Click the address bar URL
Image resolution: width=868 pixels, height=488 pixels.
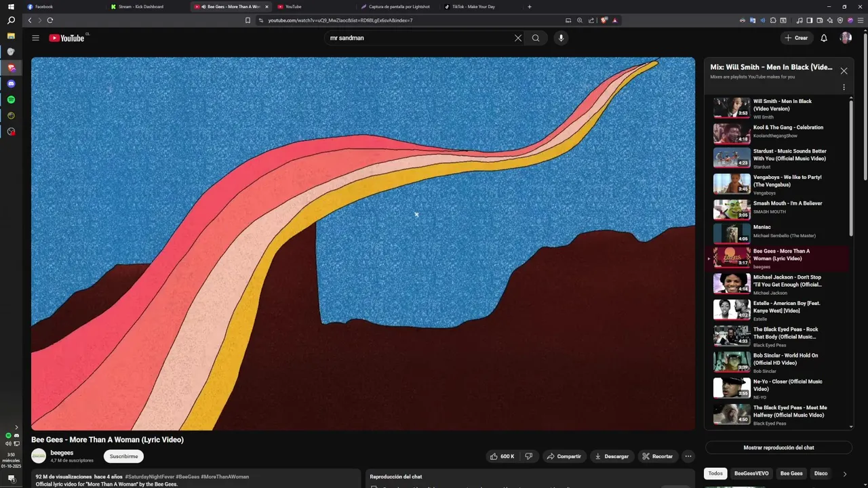pos(340,20)
